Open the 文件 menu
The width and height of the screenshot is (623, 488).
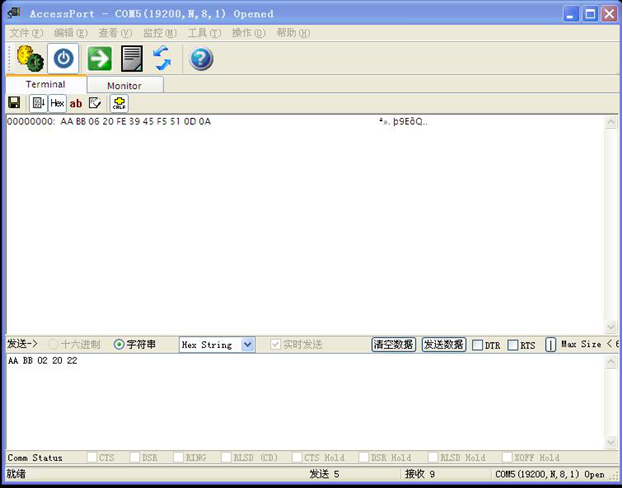click(26, 33)
